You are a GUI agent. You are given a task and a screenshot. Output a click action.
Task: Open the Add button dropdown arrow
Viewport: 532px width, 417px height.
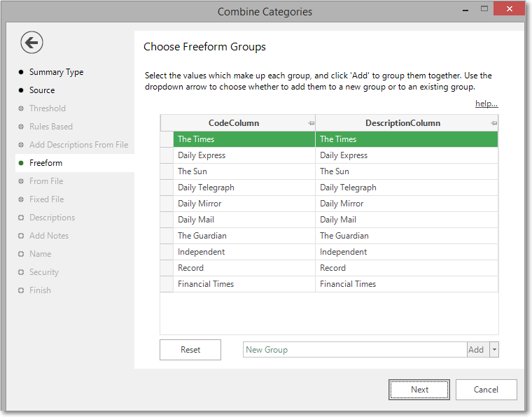[494, 350]
